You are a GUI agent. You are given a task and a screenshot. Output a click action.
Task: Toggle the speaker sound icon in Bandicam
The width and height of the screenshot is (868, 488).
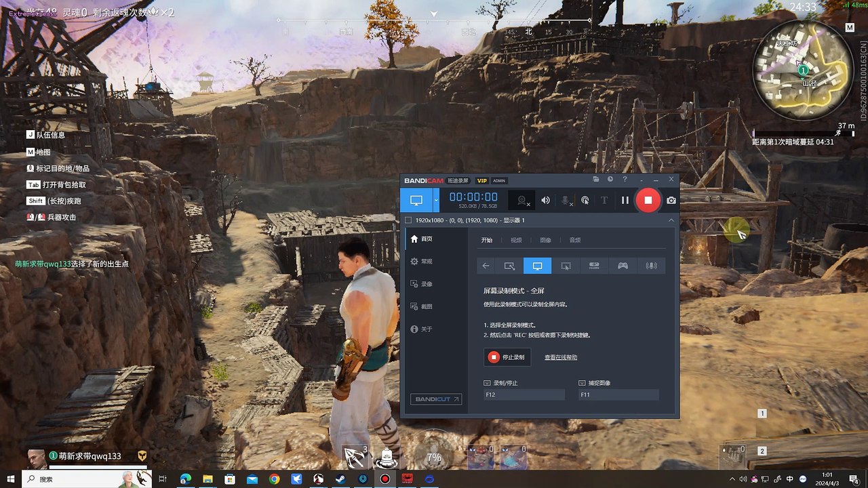[546, 200]
